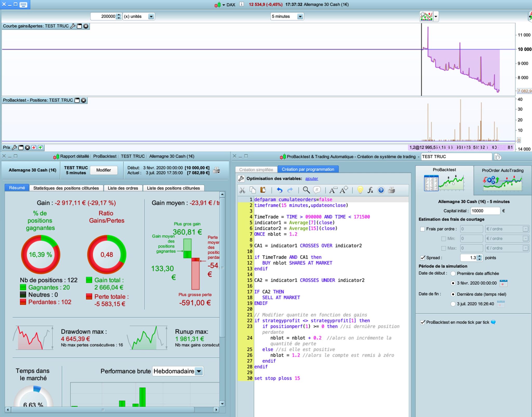Image resolution: width=532 pixels, height=417 pixels.
Task: Click the undo arrow in editor toolbar
Action: [x=280, y=190]
